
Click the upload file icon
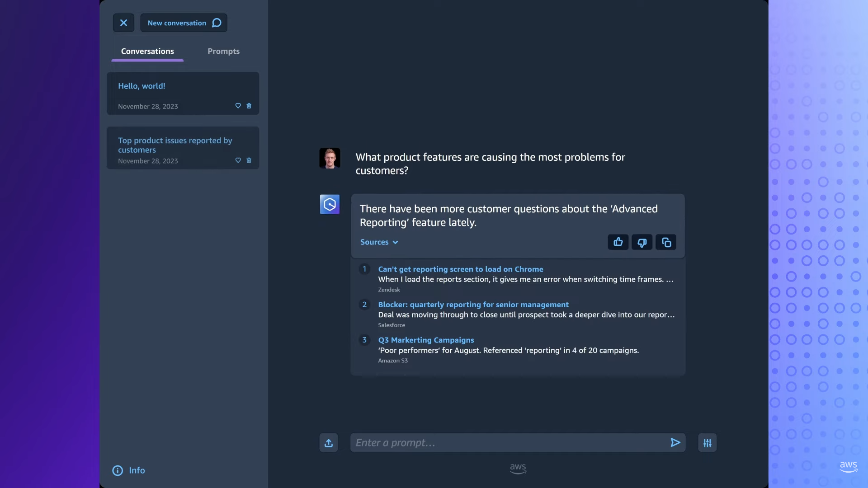[329, 443]
